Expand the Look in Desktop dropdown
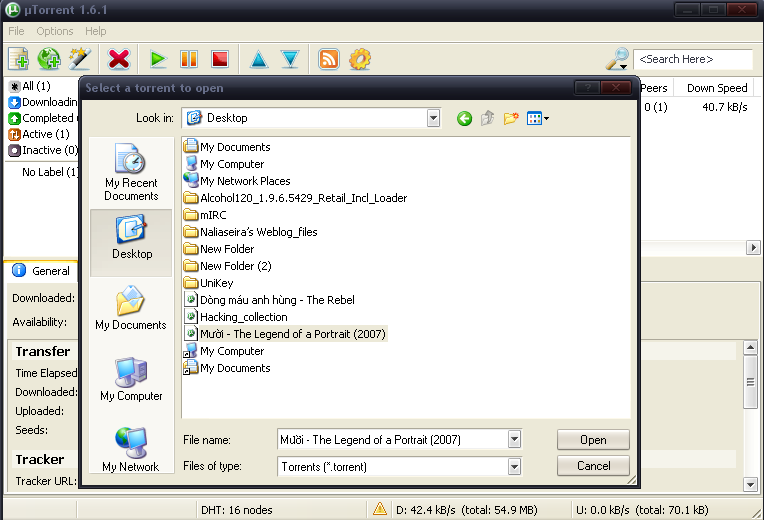The image size is (764, 520). (433, 118)
